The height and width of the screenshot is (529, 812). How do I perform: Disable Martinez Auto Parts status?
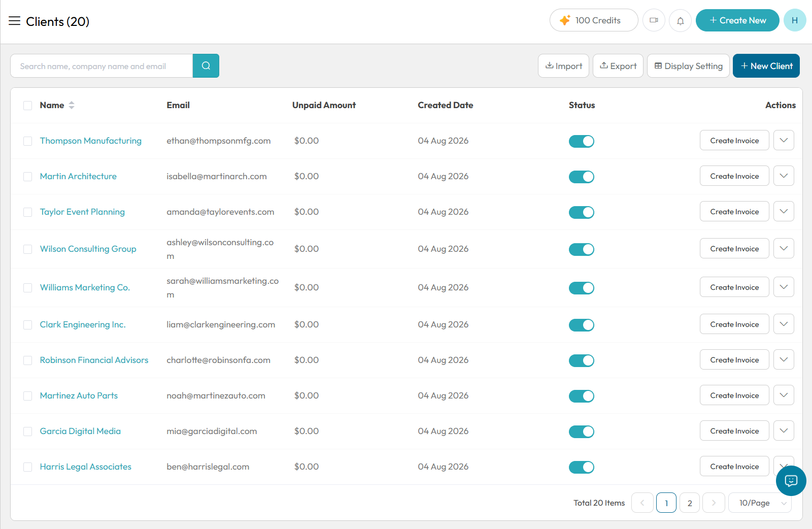(x=582, y=396)
